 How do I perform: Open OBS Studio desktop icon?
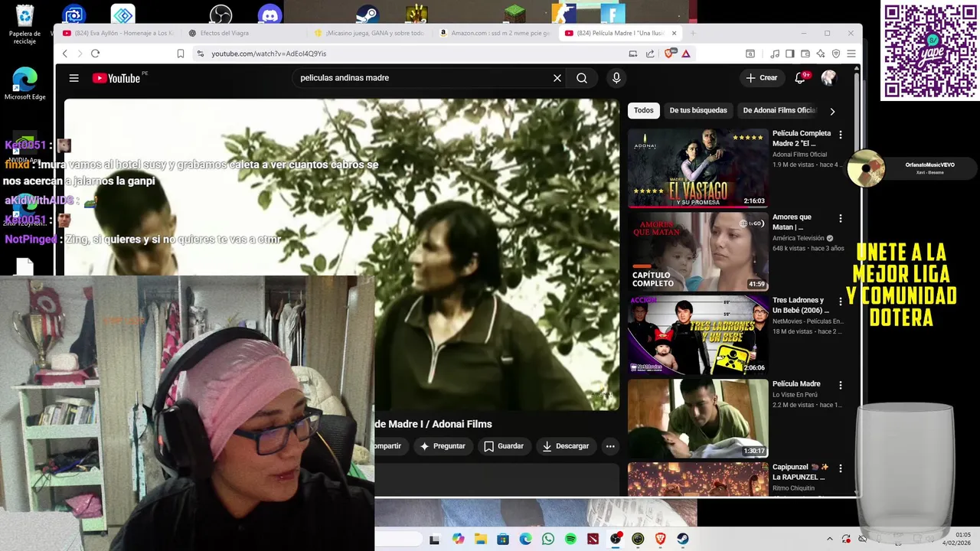click(220, 14)
